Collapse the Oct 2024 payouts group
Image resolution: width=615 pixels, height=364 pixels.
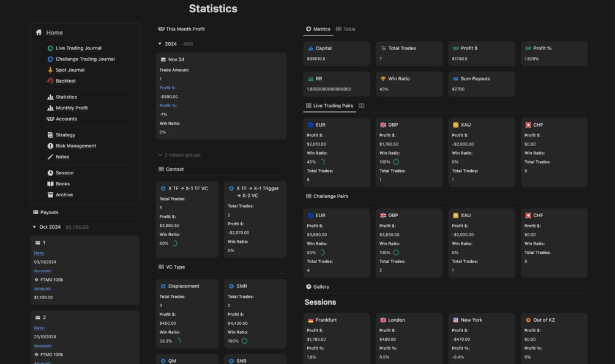(34, 227)
